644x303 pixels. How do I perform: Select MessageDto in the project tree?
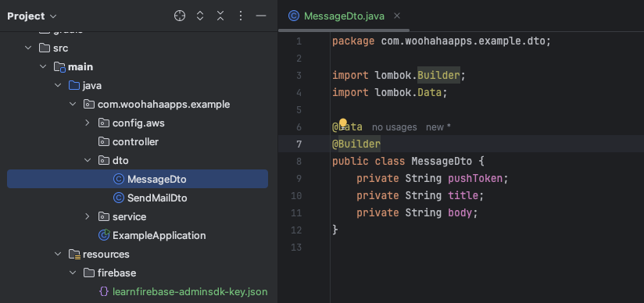tap(138, 179)
